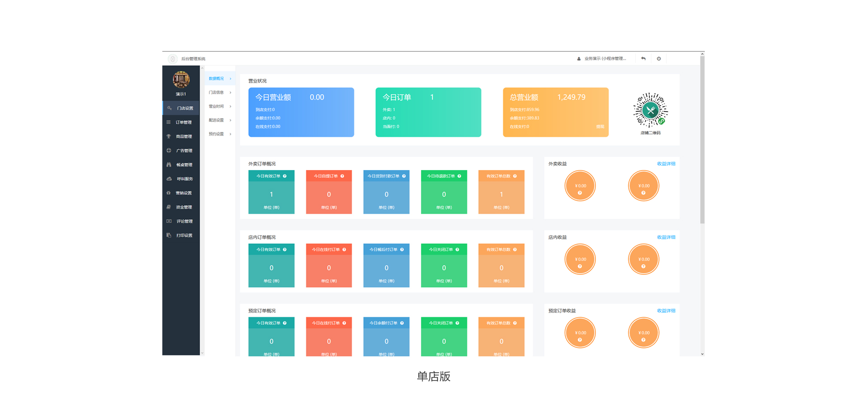Screen dimensions: 868x407
Task: Click the cloud icon for 呼叫服务
Action: (169, 179)
